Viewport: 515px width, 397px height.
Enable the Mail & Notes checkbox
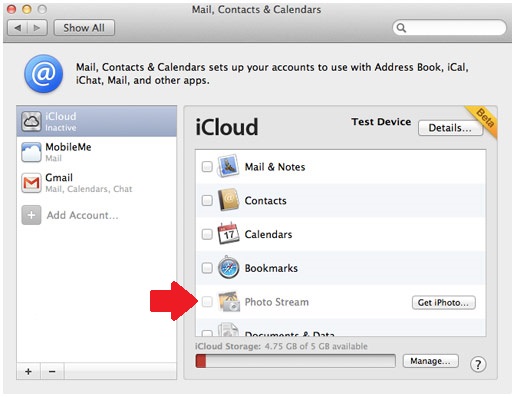[x=207, y=166]
